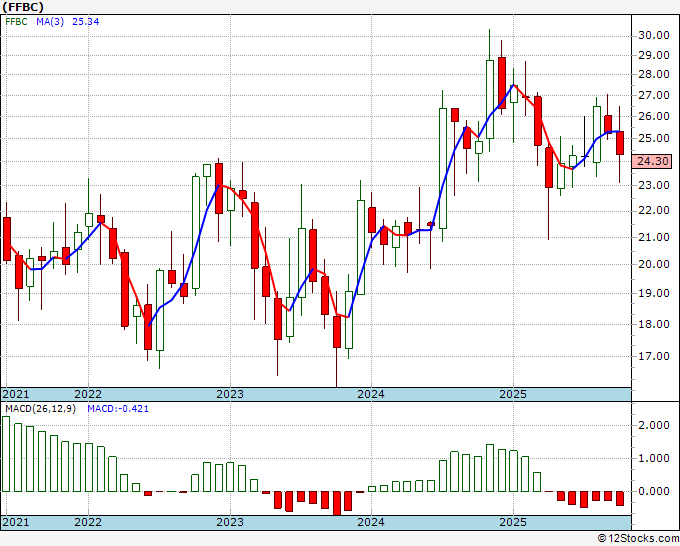Viewport: 680px width, 546px height.
Task: Click the 19.00 price axis label
Action: (654, 293)
